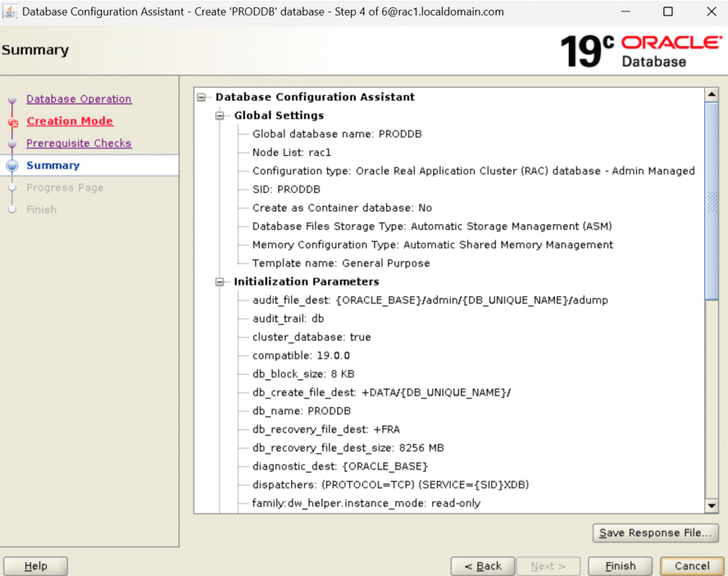Click the Save Response File button
Viewport: 728px width, 576px height.
tap(655, 533)
